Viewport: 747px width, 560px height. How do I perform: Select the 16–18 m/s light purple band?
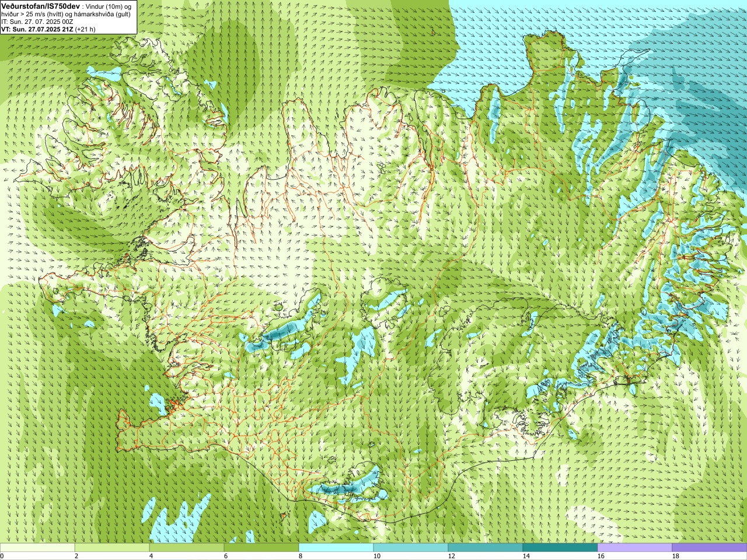point(635,548)
